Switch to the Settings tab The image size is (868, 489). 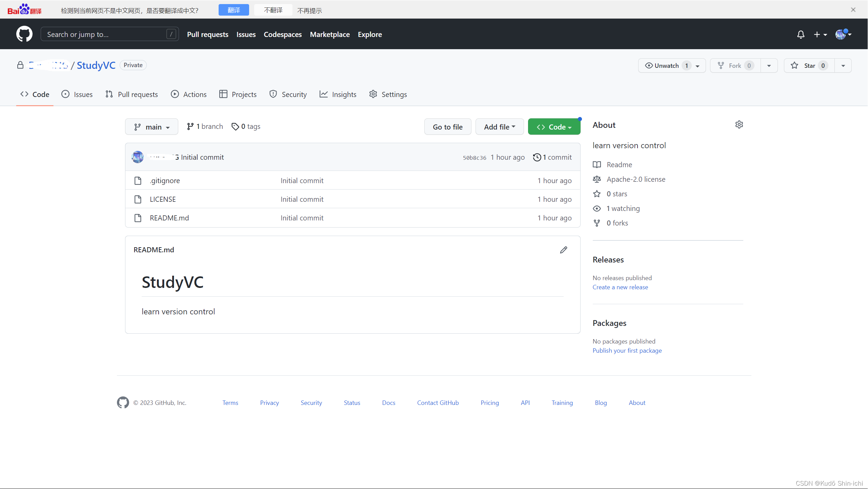[388, 94]
